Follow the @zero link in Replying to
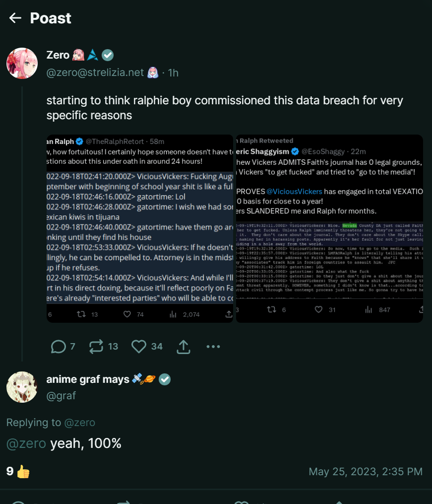Image resolution: width=432 pixels, height=504 pixels. point(79,423)
